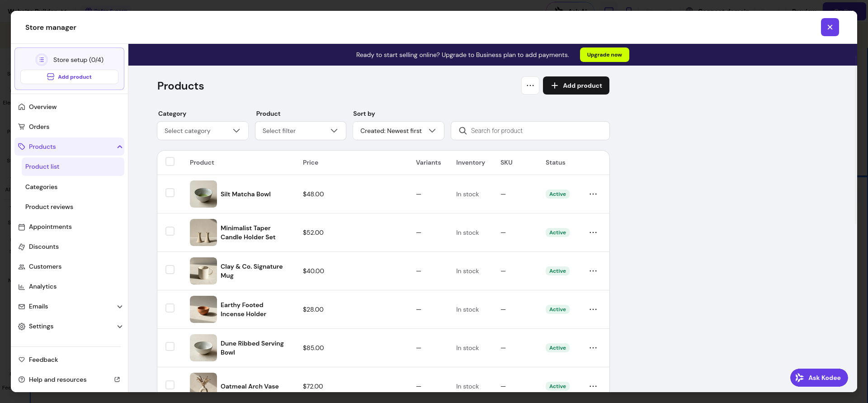Screen dimensions: 868x403
Task: Click the Help question mark icon
Action: [22, 379]
